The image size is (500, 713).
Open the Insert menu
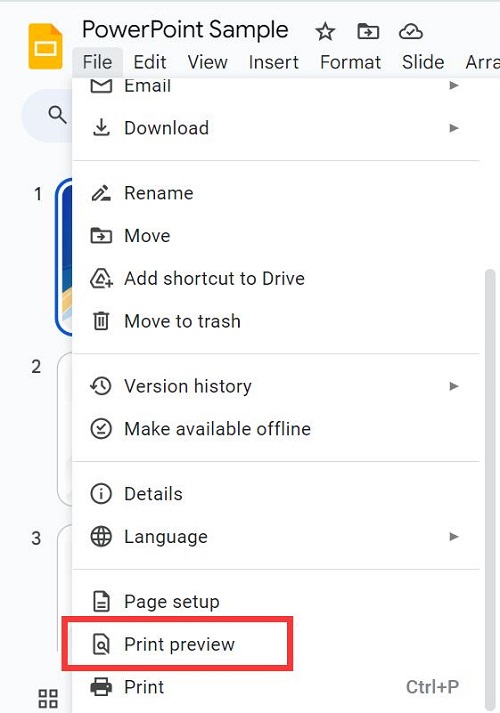[x=274, y=62]
